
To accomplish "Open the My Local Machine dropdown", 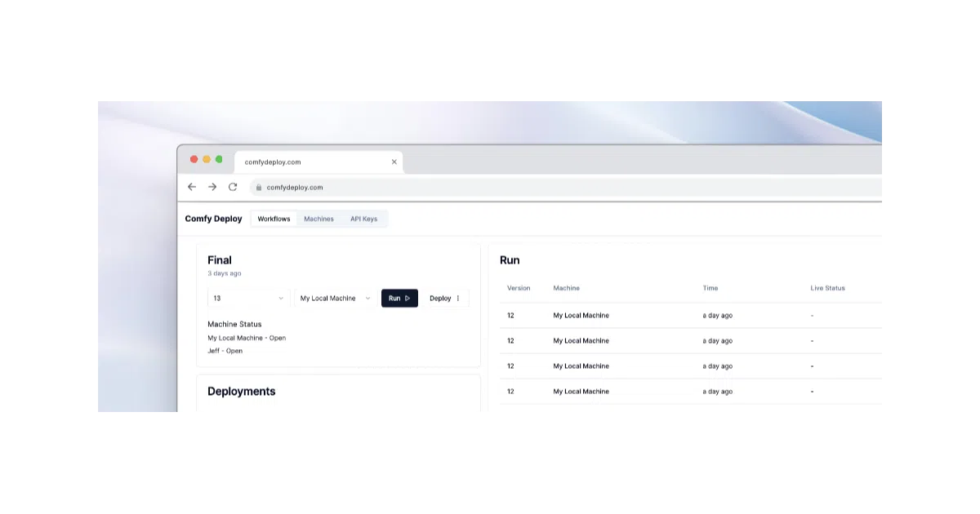I will (336, 298).
